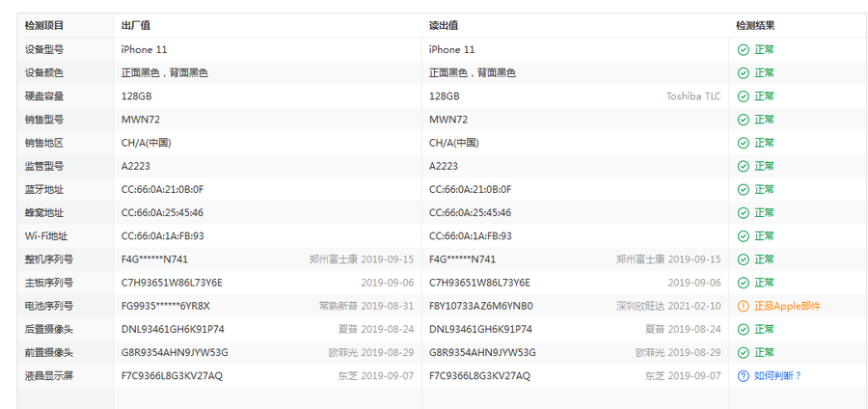Viewport: 868px width, 409px height.
Task: Select the 蜂窝地址 row label
Action: coord(43,213)
